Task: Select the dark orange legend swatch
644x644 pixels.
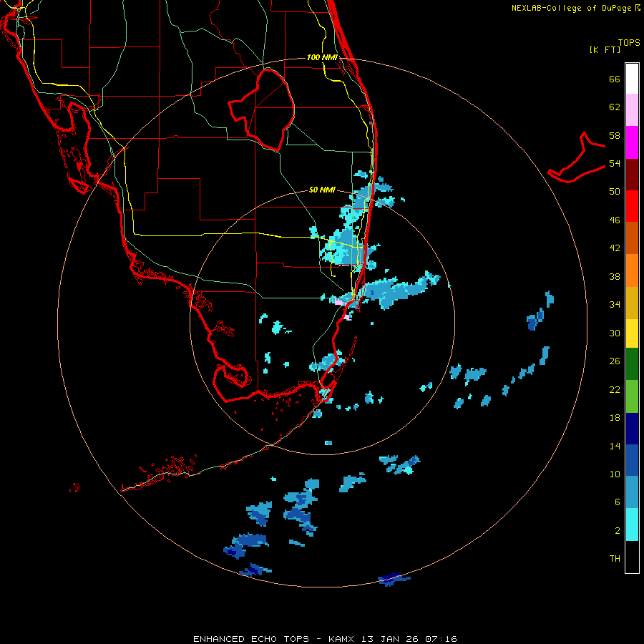Action: 632,238
